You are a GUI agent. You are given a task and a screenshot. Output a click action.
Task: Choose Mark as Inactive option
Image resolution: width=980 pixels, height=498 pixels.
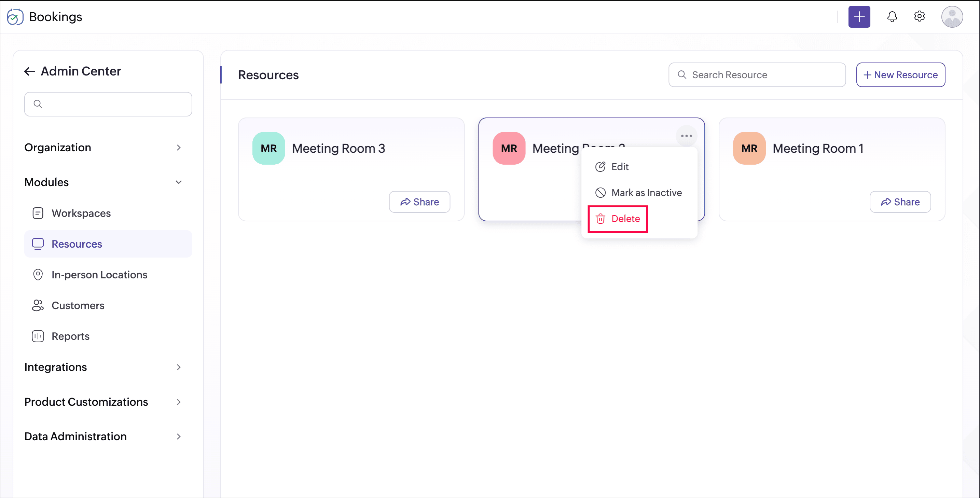pyautogui.click(x=639, y=193)
